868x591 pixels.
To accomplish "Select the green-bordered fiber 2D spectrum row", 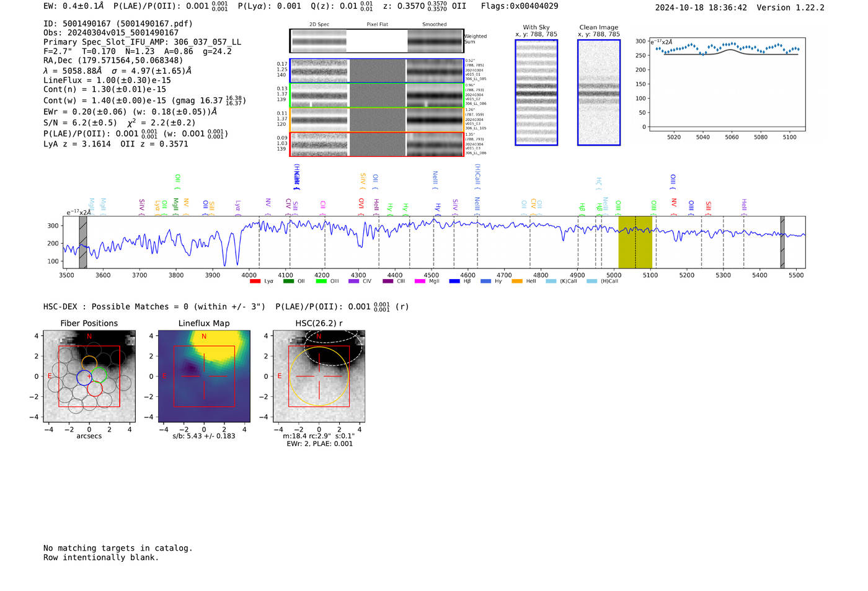I will click(376, 96).
